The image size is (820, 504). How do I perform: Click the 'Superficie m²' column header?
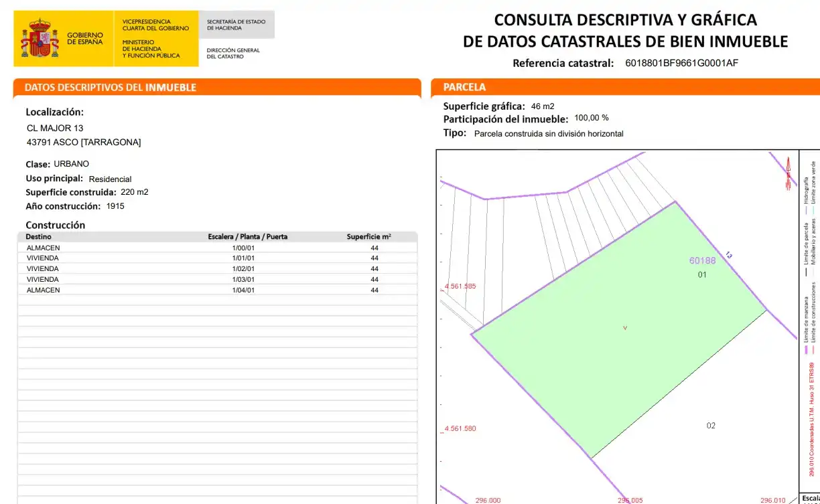pyautogui.click(x=369, y=237)
